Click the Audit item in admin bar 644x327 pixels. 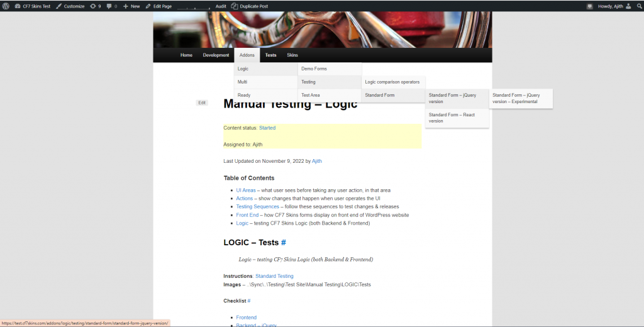point(221,6)
